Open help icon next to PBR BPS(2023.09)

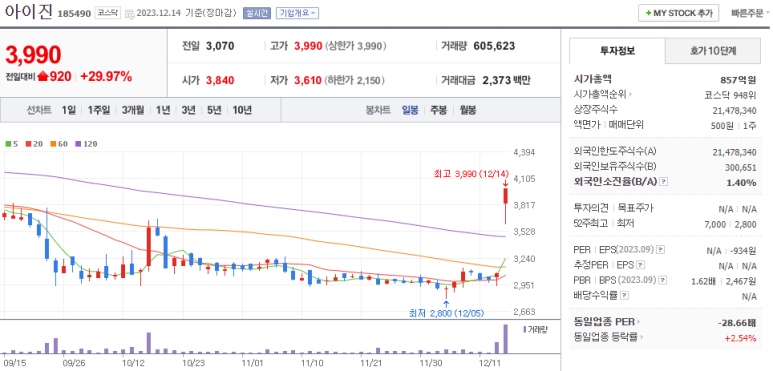coord(664,280)
